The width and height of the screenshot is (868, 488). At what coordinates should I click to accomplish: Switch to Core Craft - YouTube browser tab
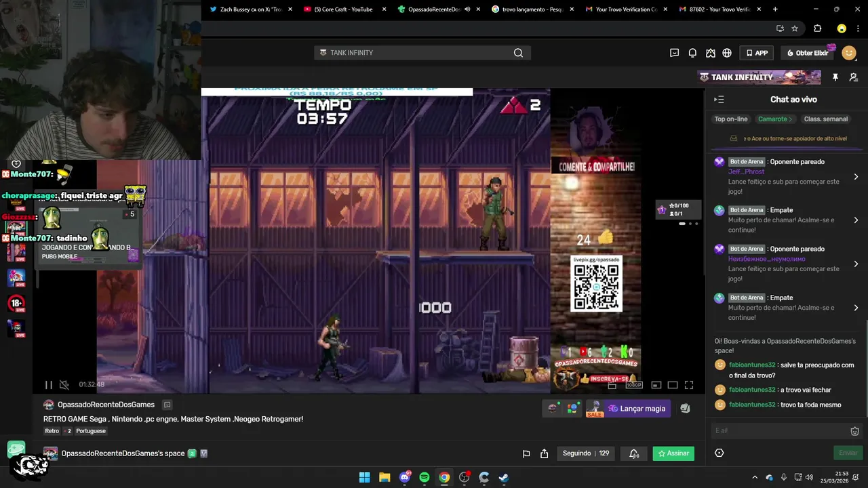344,9
